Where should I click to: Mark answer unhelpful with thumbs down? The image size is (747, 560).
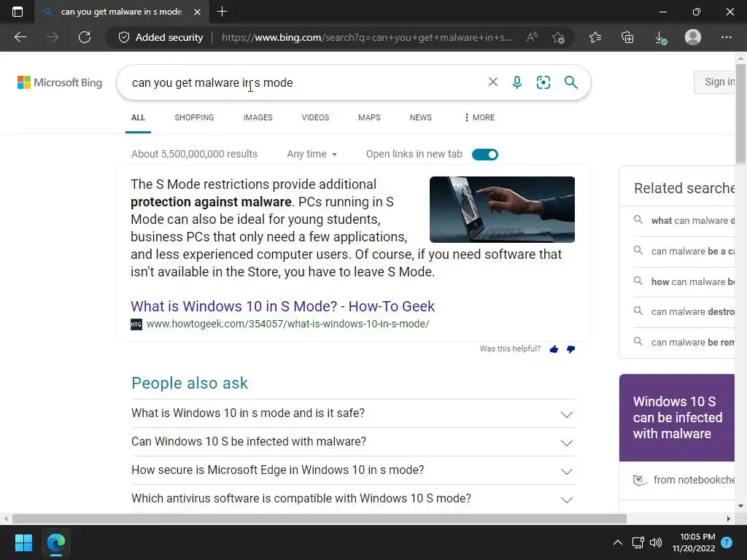(x=570, y=349)
